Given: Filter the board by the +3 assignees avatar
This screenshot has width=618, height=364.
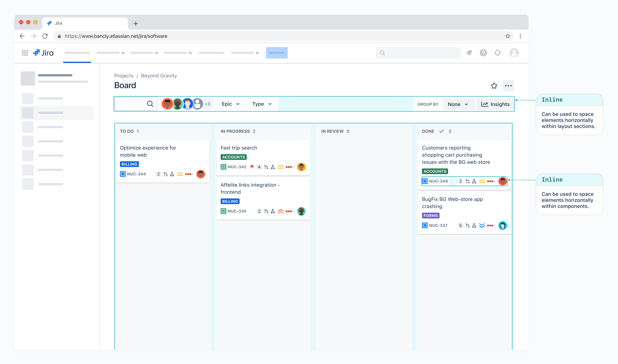Looking at the screenshot, I should click(x=208, y=104).
